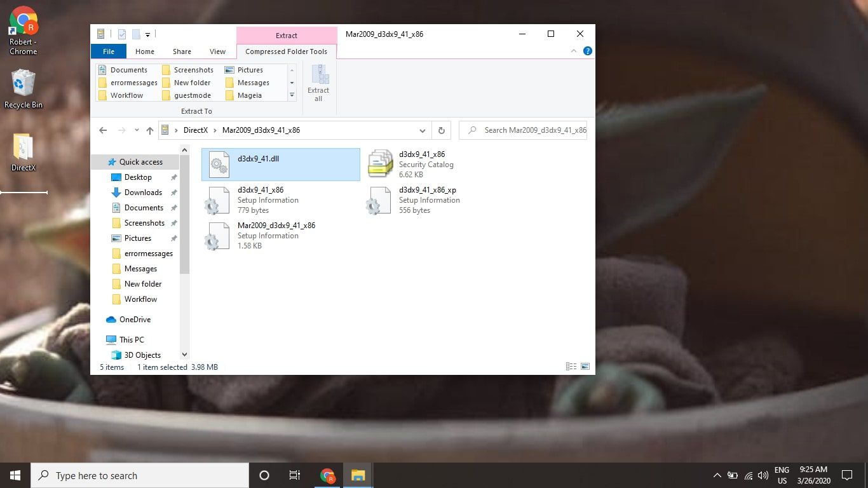Image resolution: width=868 pixels, height=488 pixels.
Task: Click DirectX in the address breadcrumb
Action: tap(195, 130)
